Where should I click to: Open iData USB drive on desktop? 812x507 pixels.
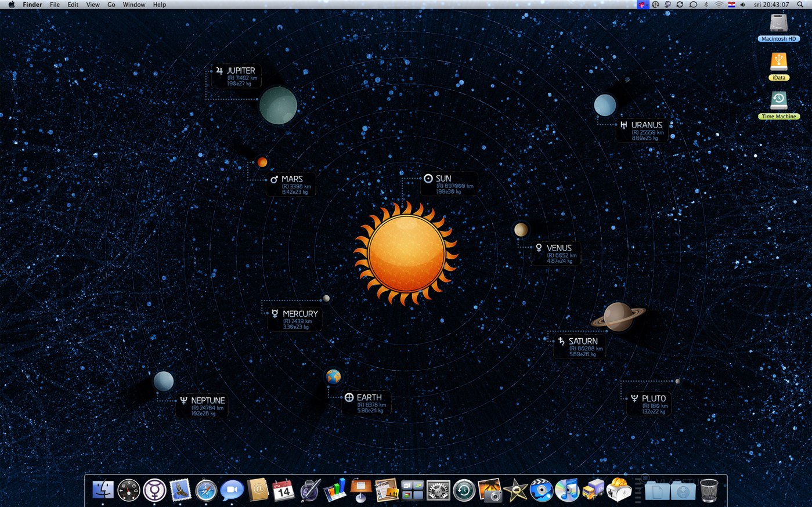pyautogui.click(x=778, y=66)
